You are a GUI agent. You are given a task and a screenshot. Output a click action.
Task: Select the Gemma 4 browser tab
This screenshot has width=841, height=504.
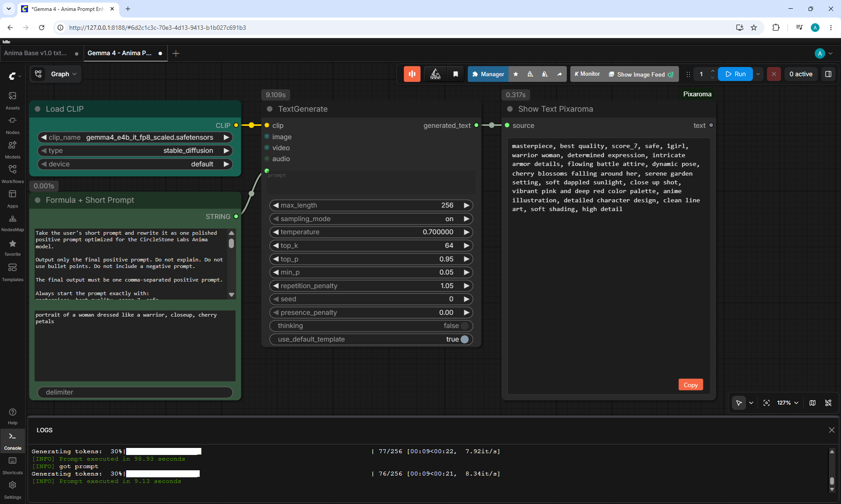click(x=67, y=9)
